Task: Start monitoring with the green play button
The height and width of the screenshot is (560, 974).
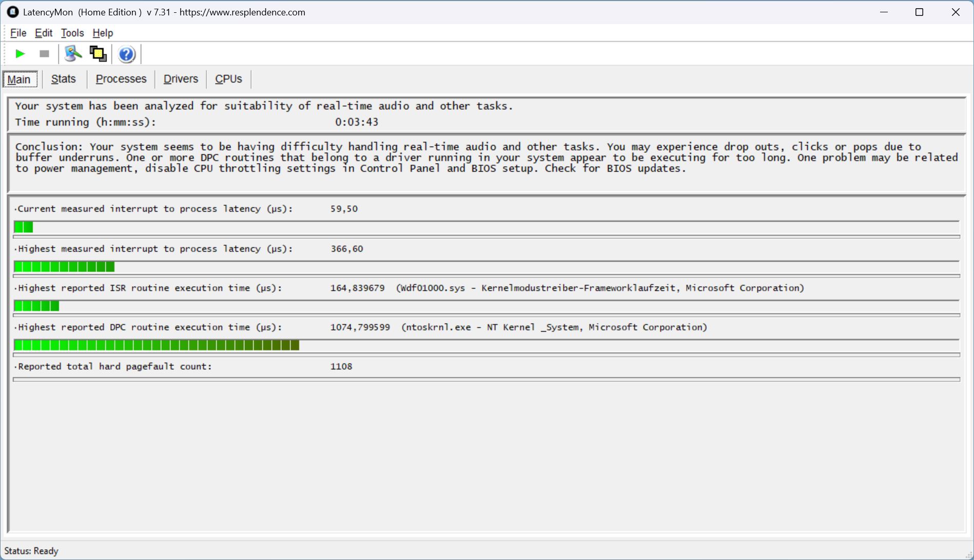Action: [x=20, y=54]
